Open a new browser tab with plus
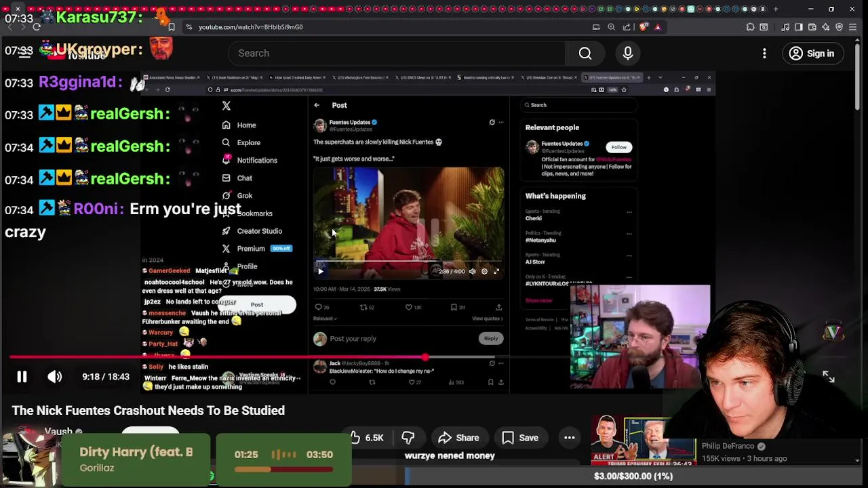 pos(776,9)
